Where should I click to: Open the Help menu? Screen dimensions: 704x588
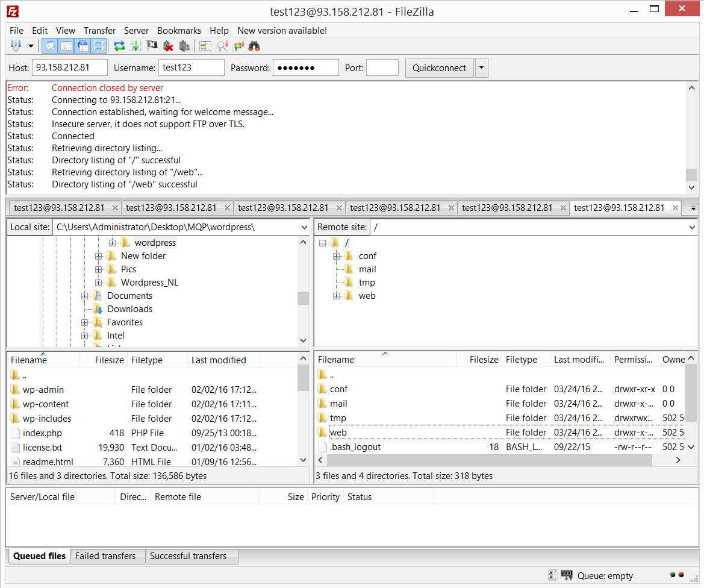[x=219, y=31]
